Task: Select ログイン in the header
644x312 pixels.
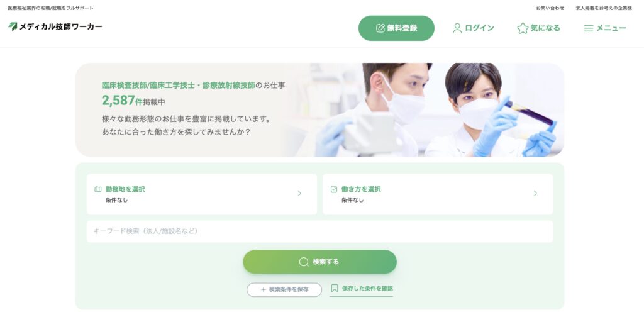Action: (x=474, y=28)
